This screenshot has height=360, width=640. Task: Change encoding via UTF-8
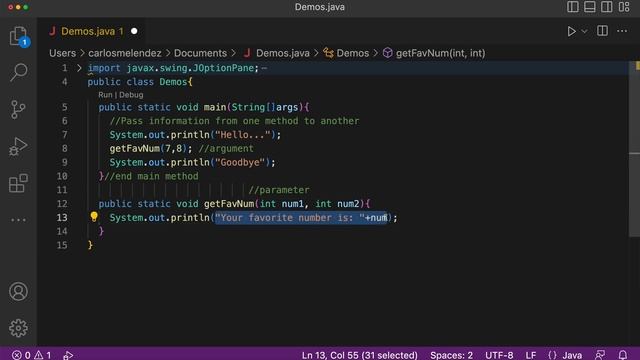click(x=499, y=355)
